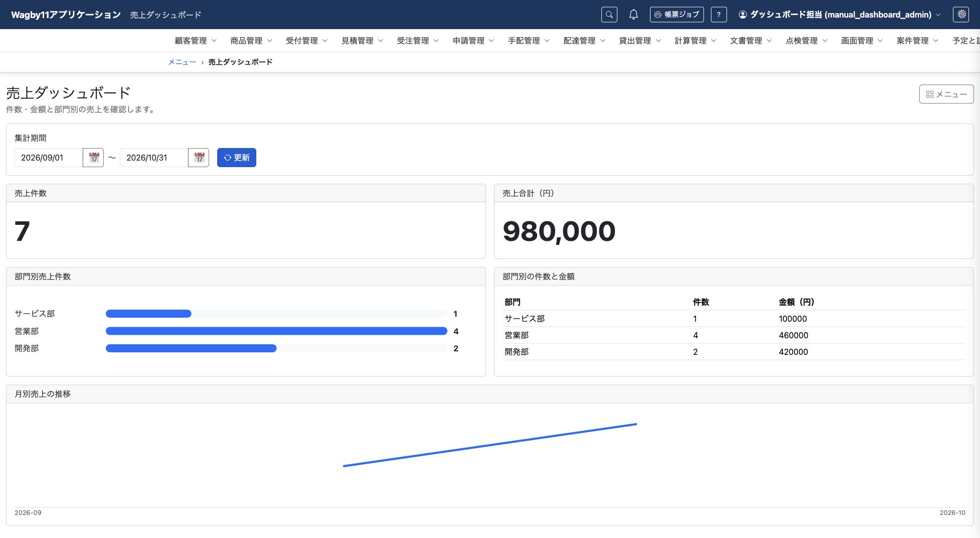Screen dimensions: 980x538
Task: Click the サービス部 progress bar
Action: [x=276, y=314]
